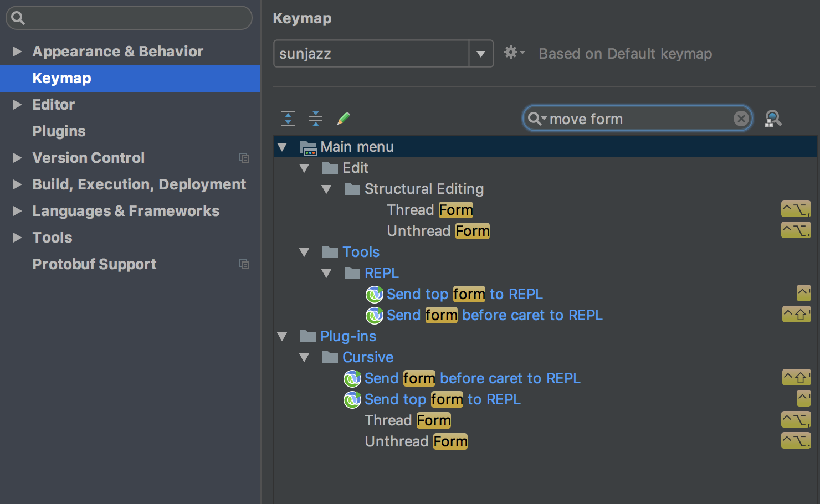This screenshot has width=820, height=504.
Task: Click the copy icon next to Version Control
Action: click(x=244, y=158)
